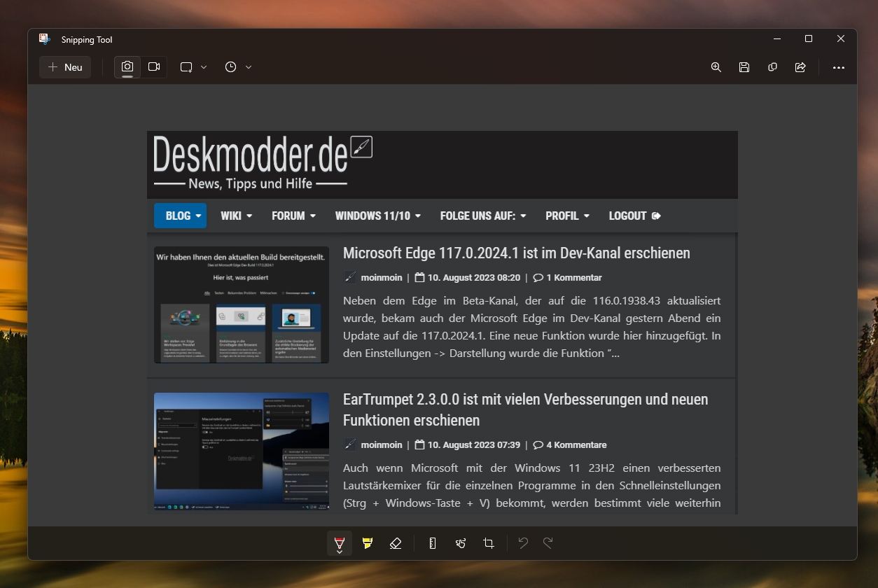This screenshot has height=588, width=878.
Task: Select the eraser tool
Action: tap(396, 543)
